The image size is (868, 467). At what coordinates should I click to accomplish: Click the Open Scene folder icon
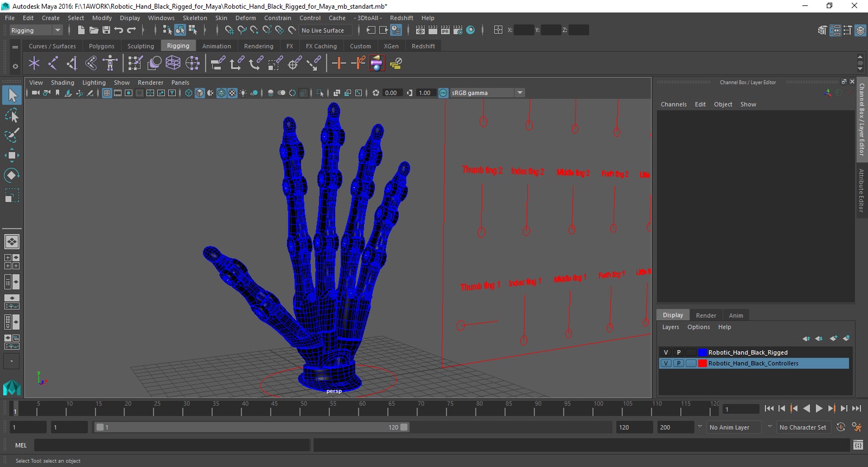pos(94,30)
